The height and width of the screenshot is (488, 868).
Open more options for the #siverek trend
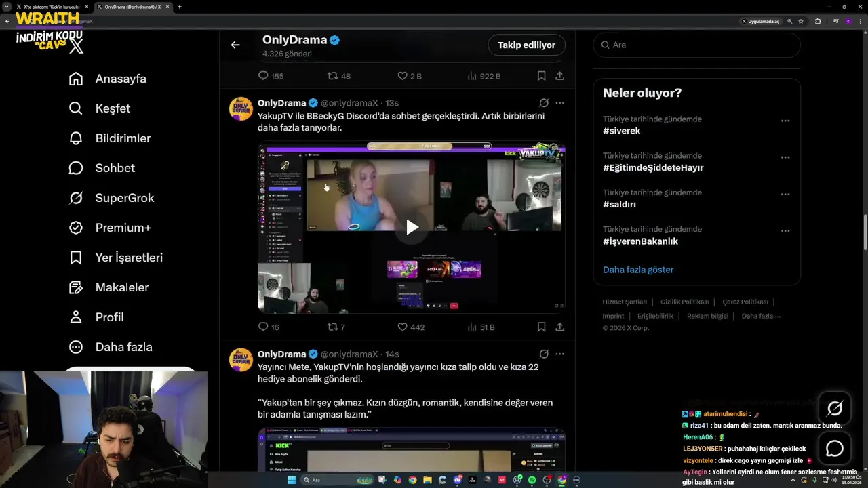(785, 121)
